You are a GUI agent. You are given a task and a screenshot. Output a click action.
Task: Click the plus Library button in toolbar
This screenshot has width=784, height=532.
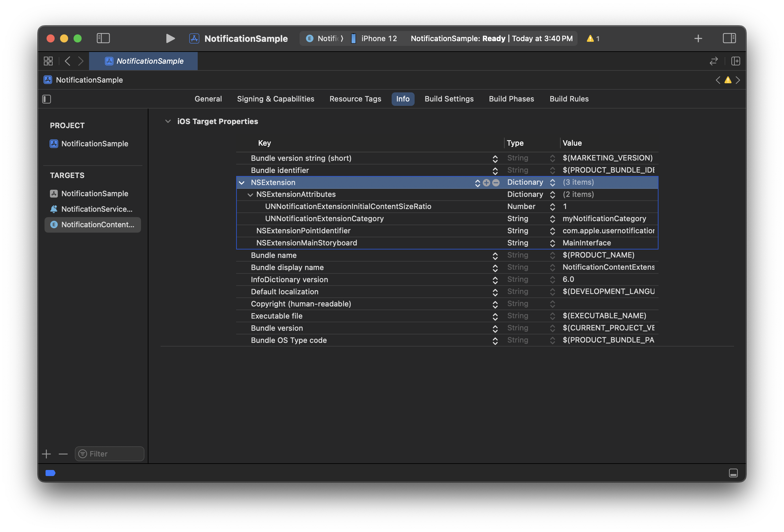pyautogui.click(x=698, y=38)
